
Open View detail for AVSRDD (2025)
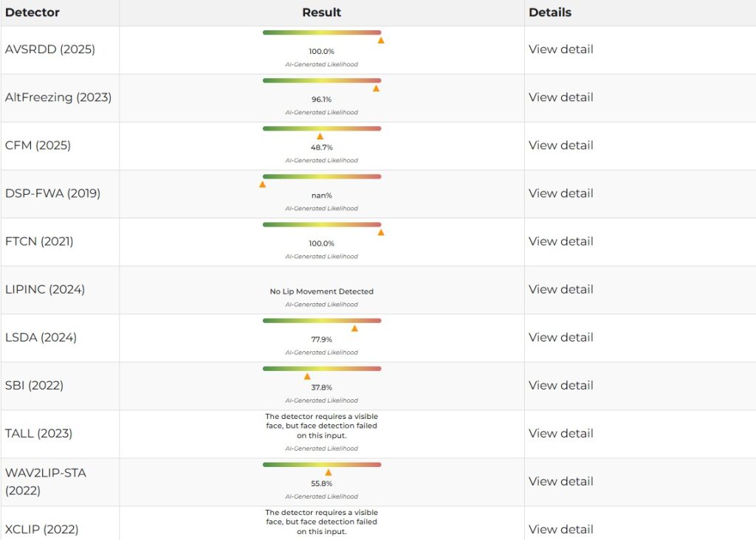(x=561, y=49)
